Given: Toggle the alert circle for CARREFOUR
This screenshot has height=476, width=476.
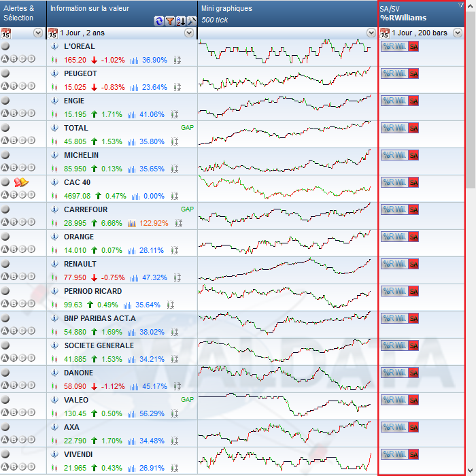Looking at the screenshot, I should point(5,209).
